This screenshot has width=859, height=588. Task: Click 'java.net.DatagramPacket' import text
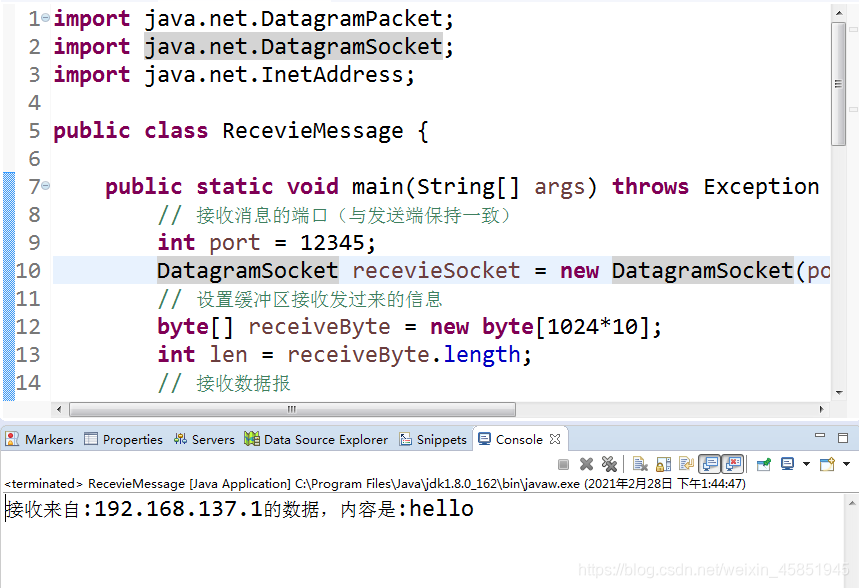(293, 19)
